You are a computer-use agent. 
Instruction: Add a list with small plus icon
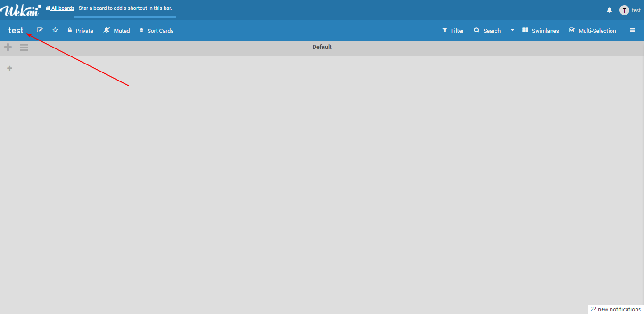coord(9,68)
